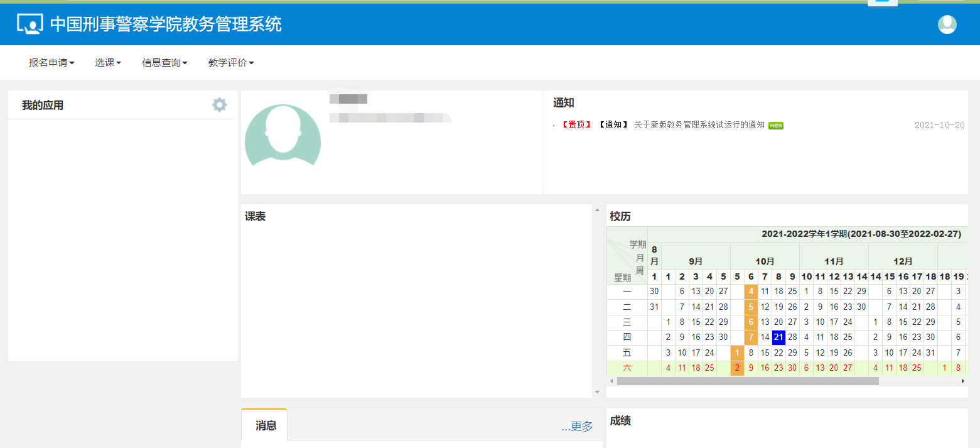This screenshot has height=448, width=980.
Task: Open the 关于新版教务管理系统试运行的通知 notice
Action: 699,125
